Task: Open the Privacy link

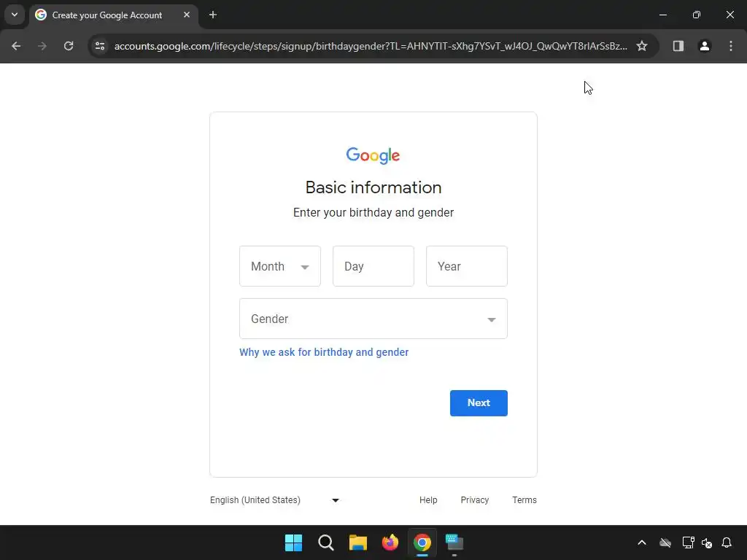Action: click(474, 500)
